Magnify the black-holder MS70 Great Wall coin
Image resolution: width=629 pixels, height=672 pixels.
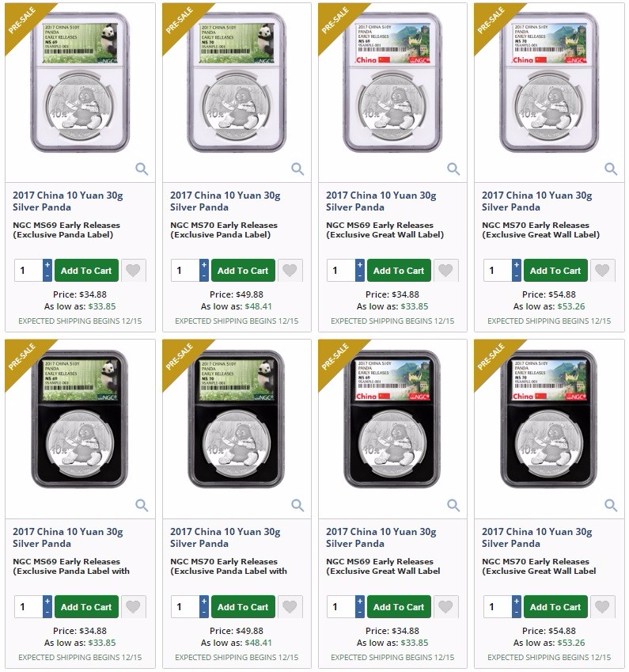click(x=611, y=505)
